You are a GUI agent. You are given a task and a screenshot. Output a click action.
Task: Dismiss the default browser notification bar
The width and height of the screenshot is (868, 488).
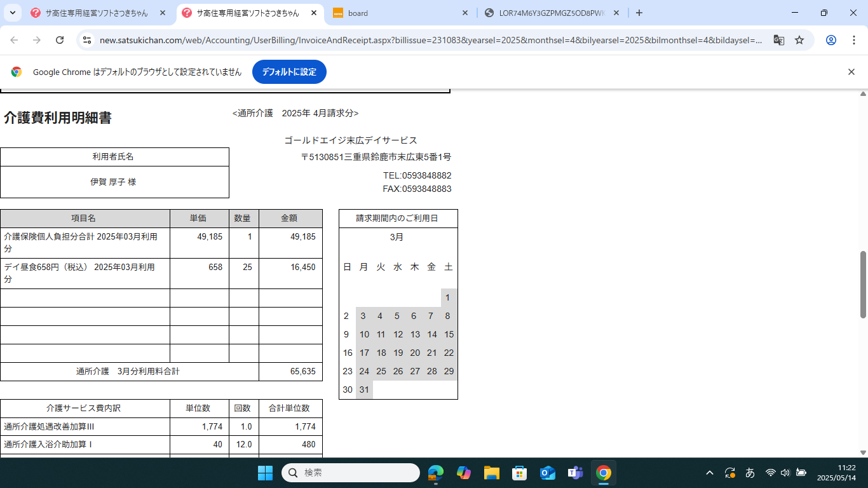point(851,72)
